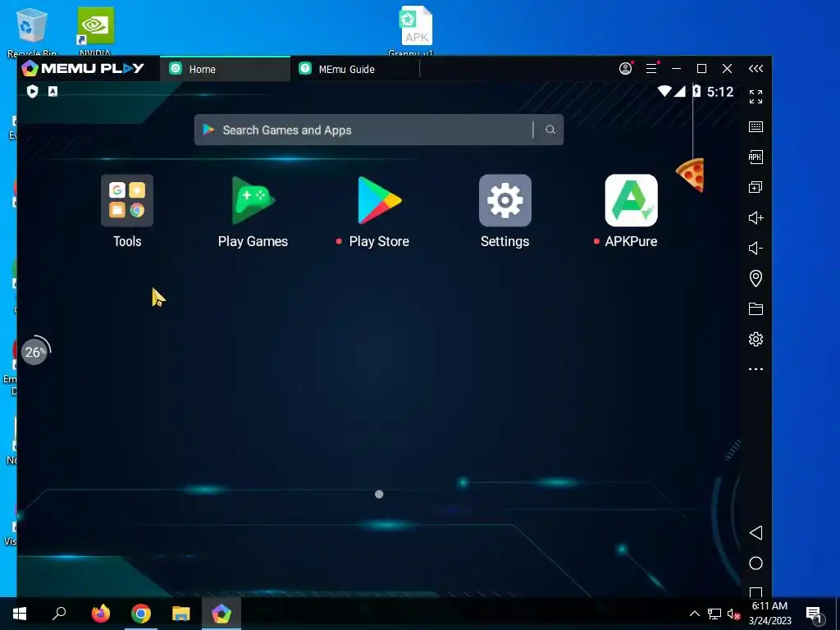
Task: Open the Android Settings app
Action: coord(504,200)
